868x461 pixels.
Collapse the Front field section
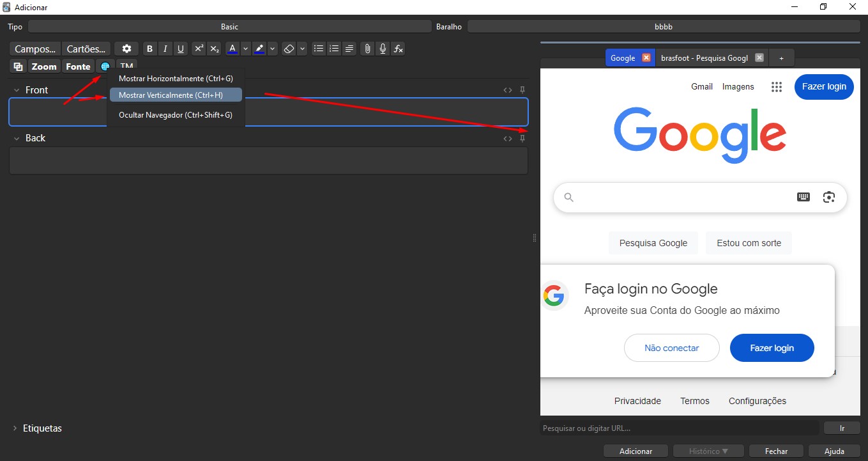coord(17,90)
